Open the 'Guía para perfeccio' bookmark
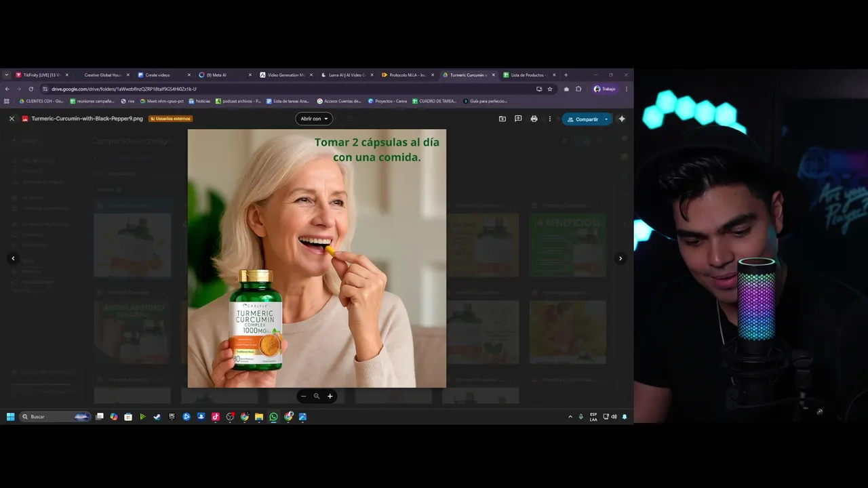The image size is (868, 488). point(485,101)
